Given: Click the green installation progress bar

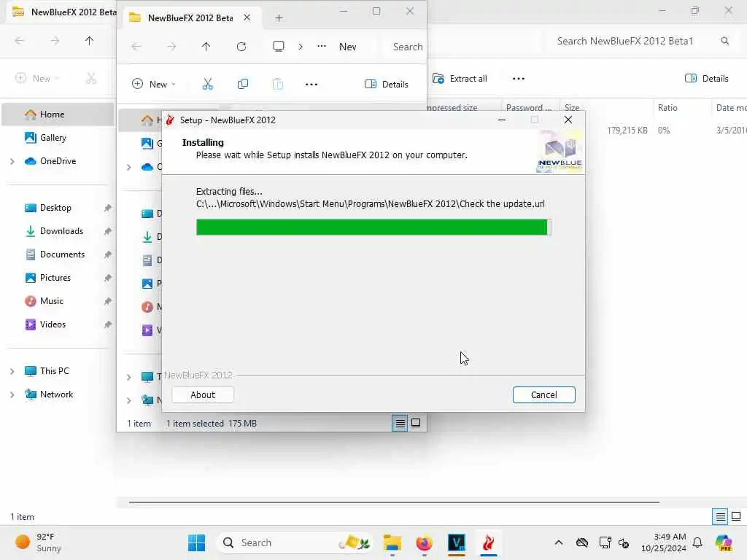Looking at the screenshot, I should pos(373,227).
